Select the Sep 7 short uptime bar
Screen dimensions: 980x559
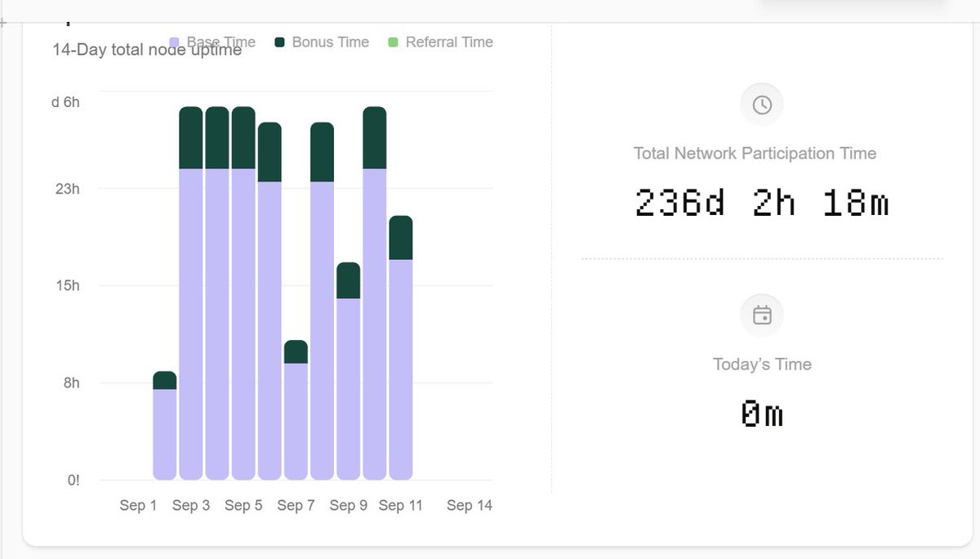click(x=296, y=410)
